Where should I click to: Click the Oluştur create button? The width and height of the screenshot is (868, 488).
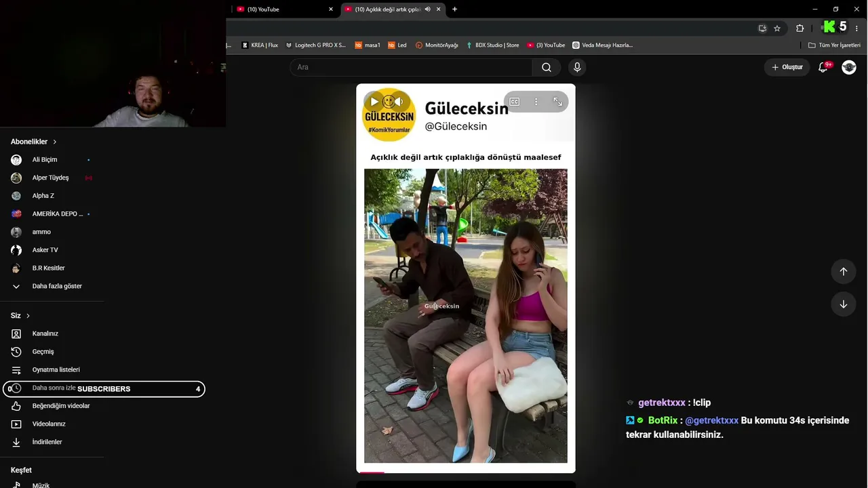787,67
